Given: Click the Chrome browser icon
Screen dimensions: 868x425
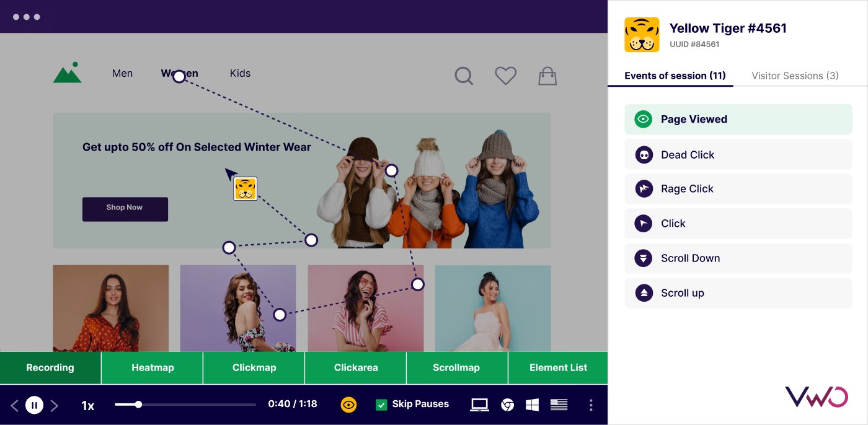Looking at the screenshot, I should [x=507, y=405].
